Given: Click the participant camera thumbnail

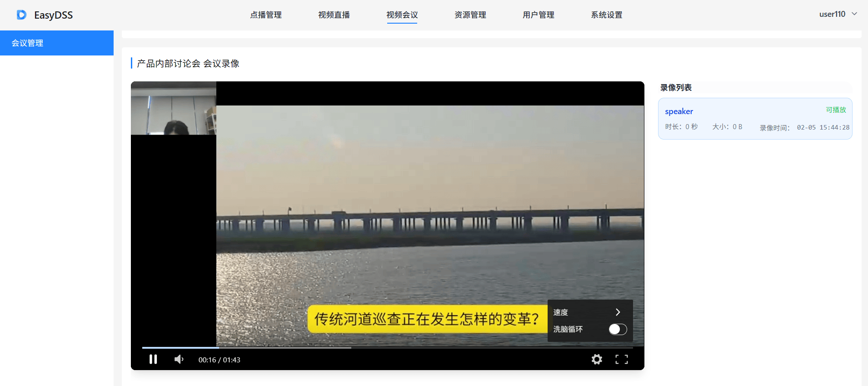Looking at the screenshot, I should coord(173,108).
